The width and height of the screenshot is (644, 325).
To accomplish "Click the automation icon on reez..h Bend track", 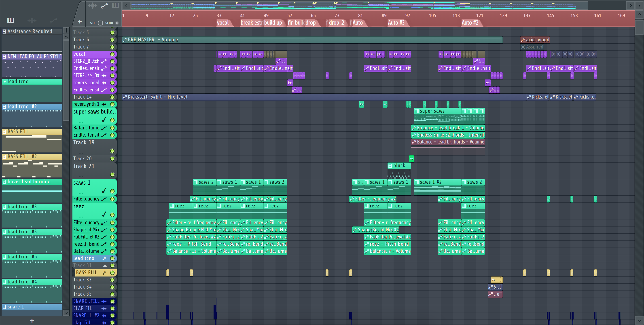I will tap(104, 244).
